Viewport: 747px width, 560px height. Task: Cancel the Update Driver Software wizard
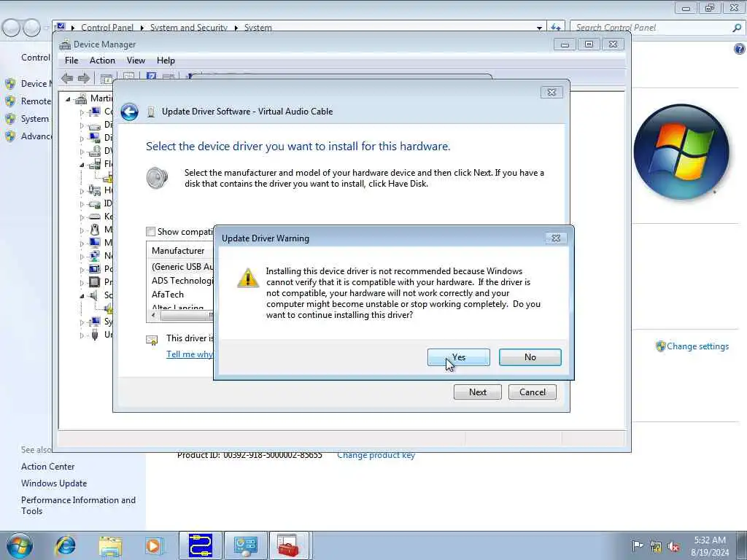532,392
